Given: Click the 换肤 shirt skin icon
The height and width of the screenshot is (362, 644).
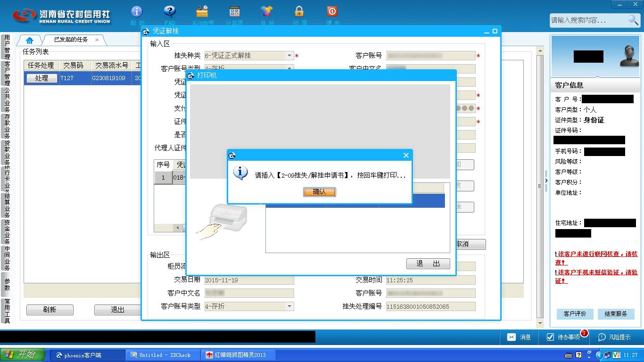Looking at the screenshot, I should click(x=267, y=11).
